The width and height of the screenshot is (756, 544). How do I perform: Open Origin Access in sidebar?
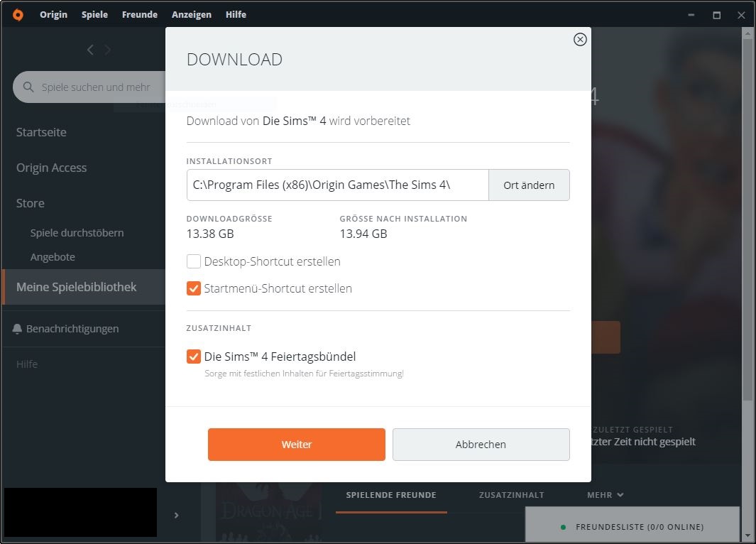[52, 168]
